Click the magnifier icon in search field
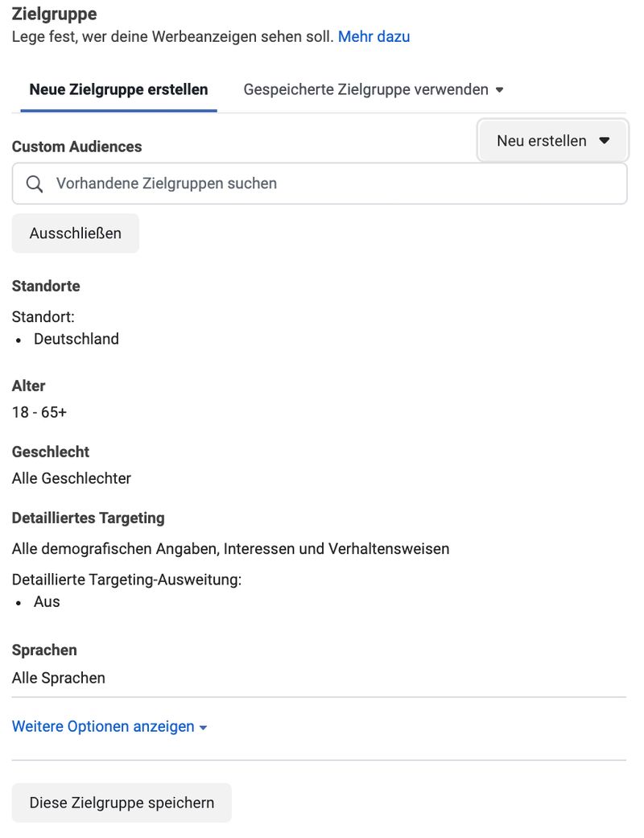Screen dimensions: 644x838 coord(34,184)
